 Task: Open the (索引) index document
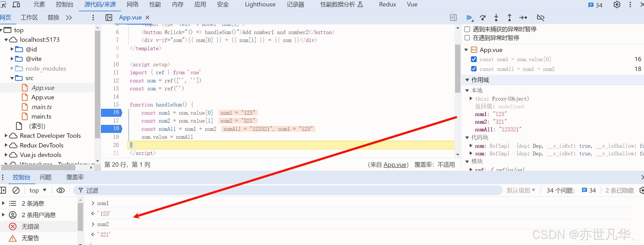point(37,126)
